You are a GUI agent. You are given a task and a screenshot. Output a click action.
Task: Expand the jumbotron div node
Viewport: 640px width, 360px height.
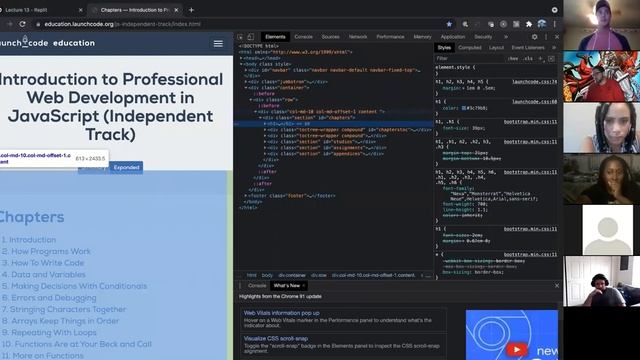246,82
